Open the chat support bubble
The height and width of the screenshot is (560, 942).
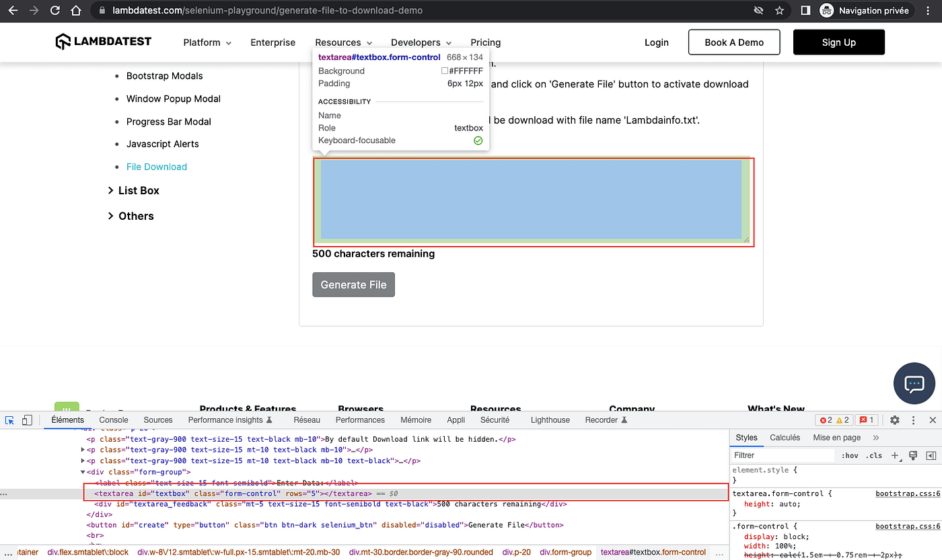914,384
